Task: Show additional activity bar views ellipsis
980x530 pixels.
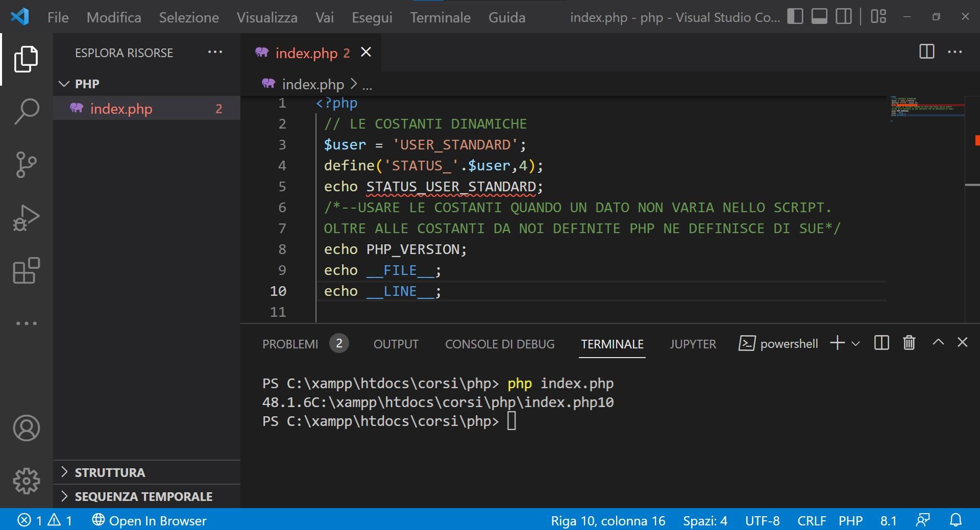Action: 26,323
